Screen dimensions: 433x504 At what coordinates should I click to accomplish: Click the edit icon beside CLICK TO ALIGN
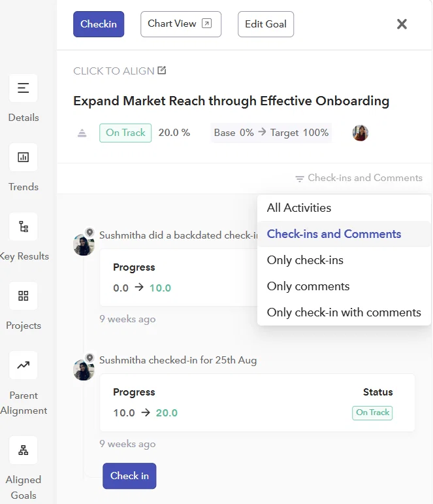tap(161, 71)
